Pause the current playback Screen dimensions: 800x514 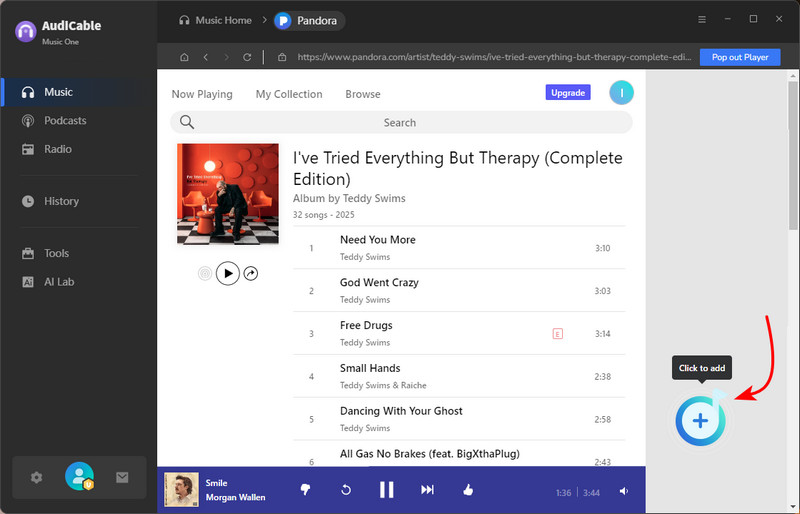click(x=387, y=490)
